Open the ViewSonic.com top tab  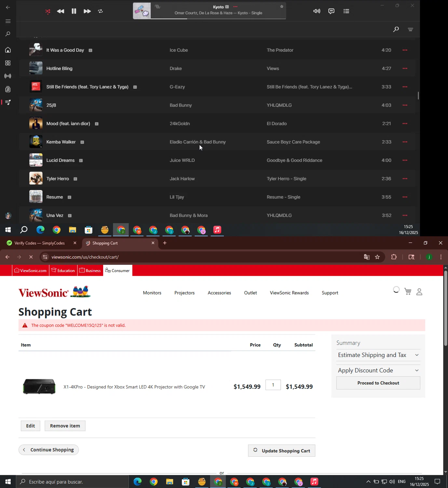tap(31, 270)
